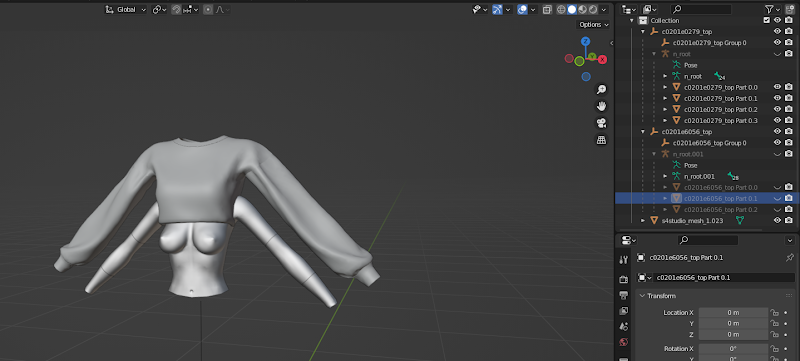Click the green vertex groups icon on s4studio_mesh
800x361 pixels.
[x=740, y=221]
